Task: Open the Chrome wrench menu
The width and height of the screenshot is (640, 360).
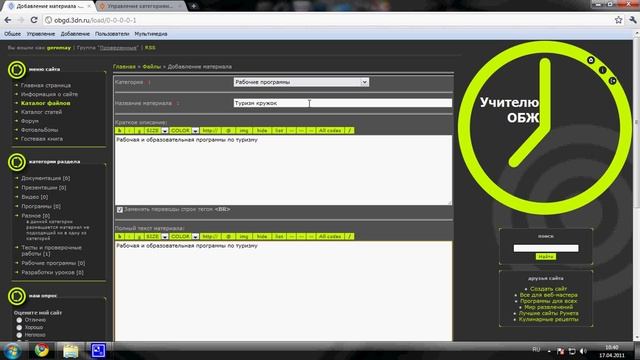Action: click(633, 20)
